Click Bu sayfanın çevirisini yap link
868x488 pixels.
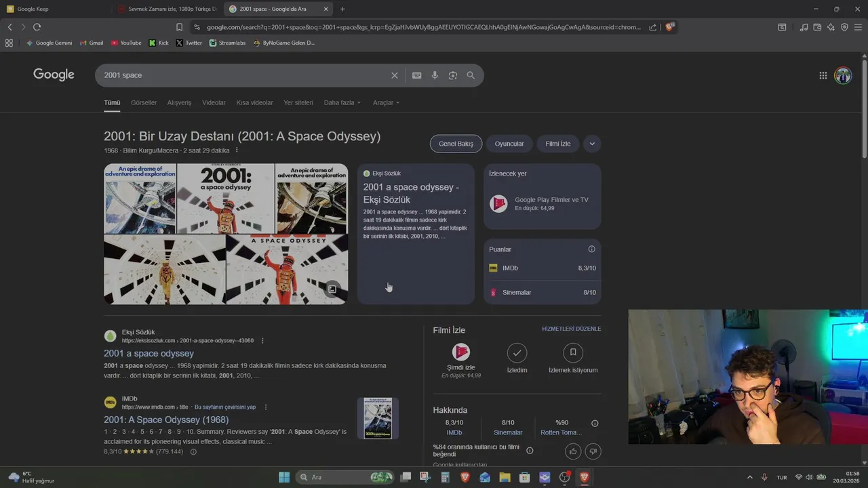(225, 407)
